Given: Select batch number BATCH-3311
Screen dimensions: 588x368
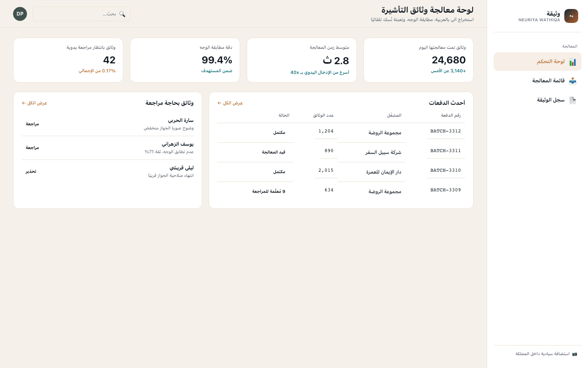Looking at the screenshot, I should 445,151.
